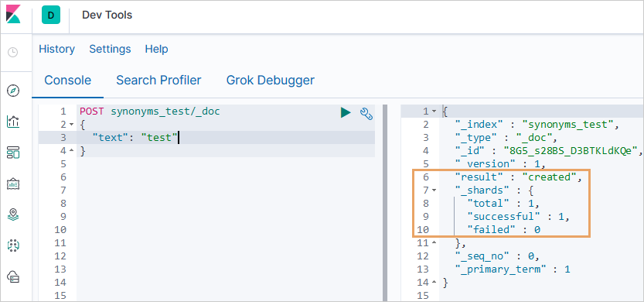Open Visualize chart icon in sidebar

[x=14, y=122]
